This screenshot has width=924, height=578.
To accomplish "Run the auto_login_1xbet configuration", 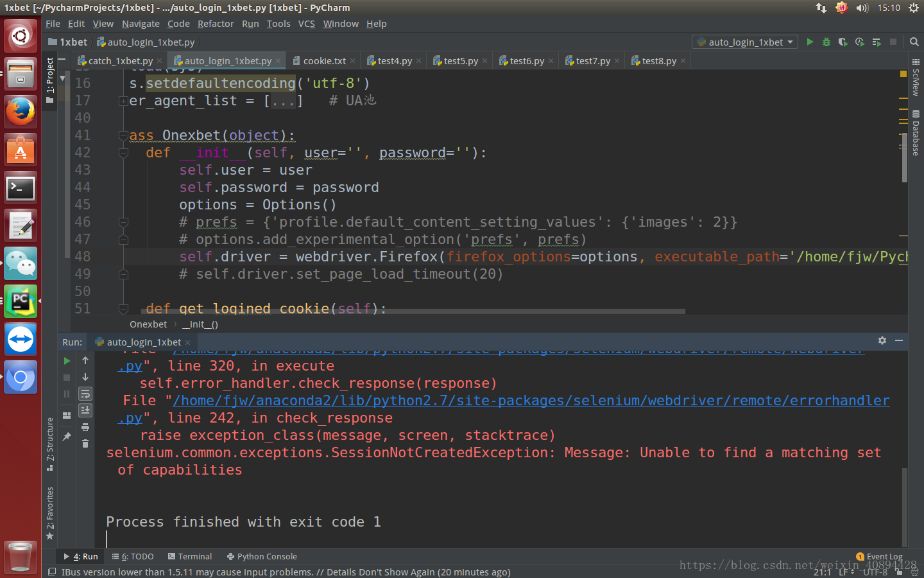I will [x=810, y=41].
